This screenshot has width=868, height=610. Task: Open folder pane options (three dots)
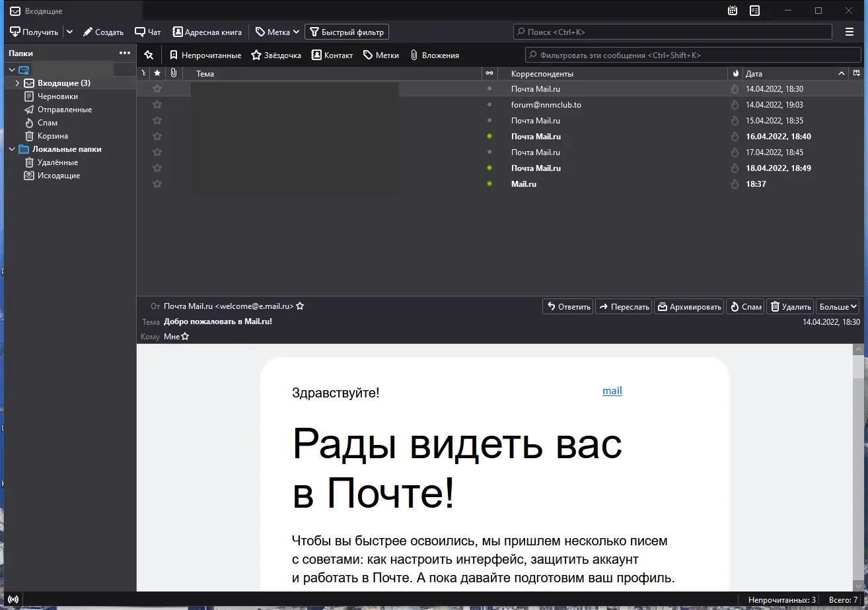pos(125,53)
